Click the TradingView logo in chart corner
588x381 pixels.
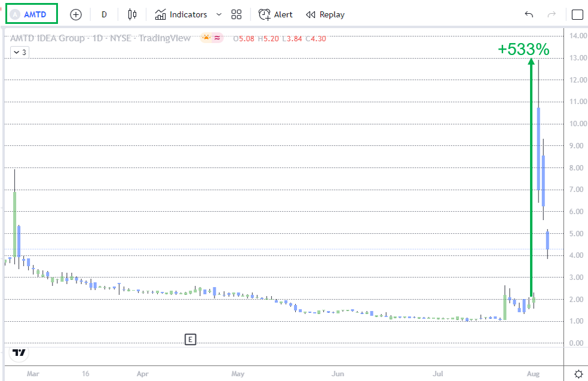tap(19, 352)
